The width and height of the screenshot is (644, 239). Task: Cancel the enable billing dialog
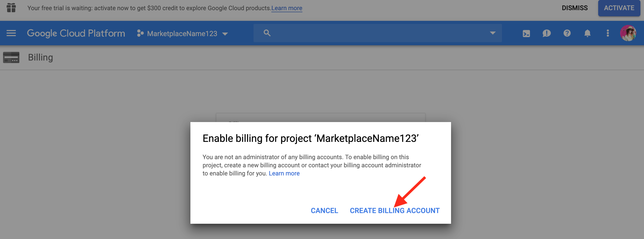[x=324, y=211]
